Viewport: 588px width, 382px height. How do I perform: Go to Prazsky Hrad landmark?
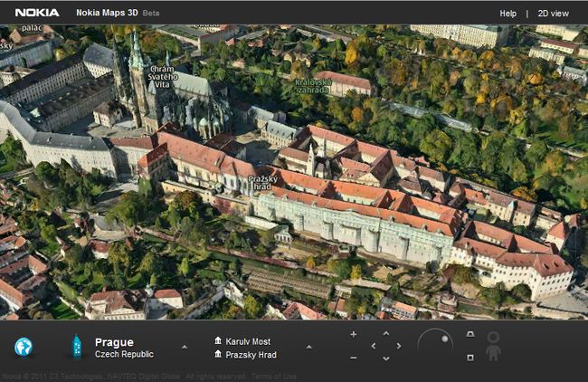coord(251,355)
